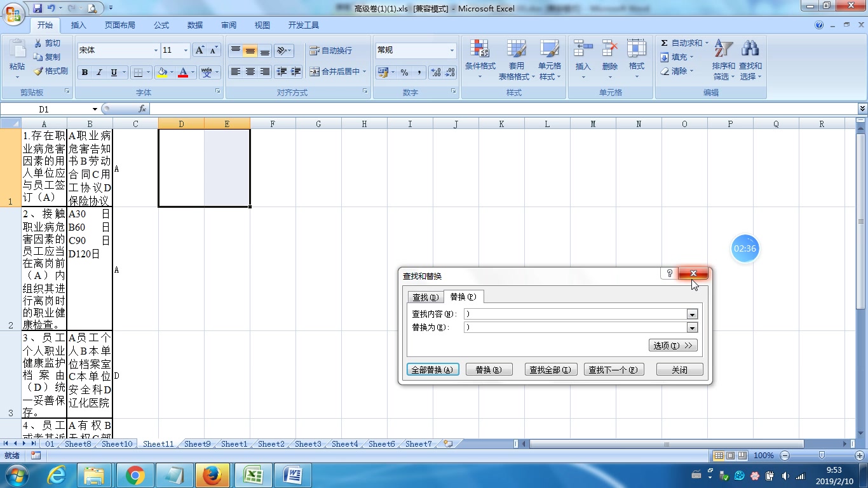The height and width of the screenshot is (488, 868).
Task: Open the 替换为 replace-with dropdown
Action: [692, 327]
